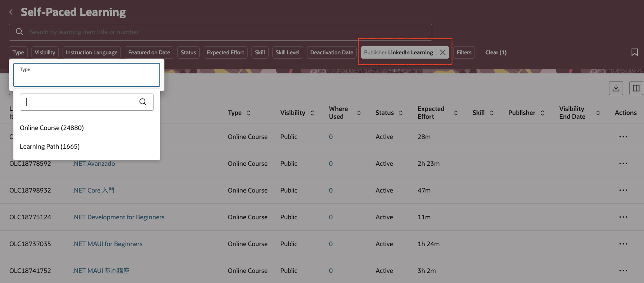
Task: Open actions menu for .NET Core 入門 row
Action: (x=623, y=190)
